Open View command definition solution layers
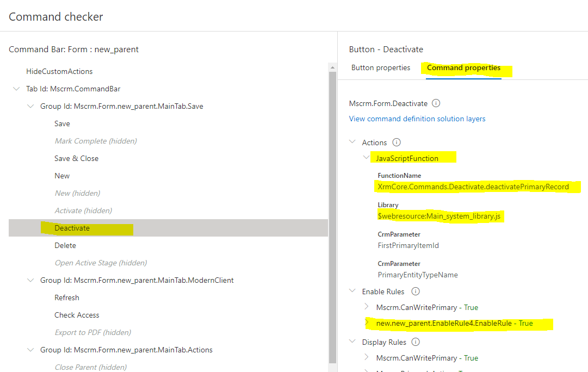Viewport: 588px width, 372px height. tap(417, 119)
